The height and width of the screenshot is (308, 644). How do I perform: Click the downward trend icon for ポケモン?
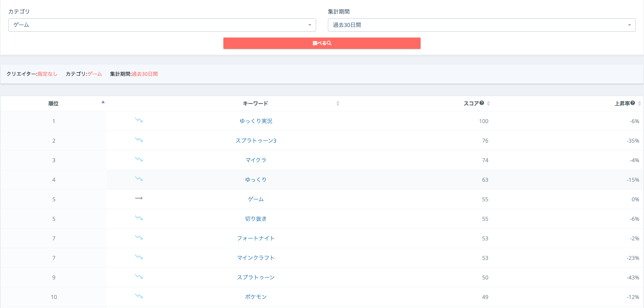(x=139, y=296)
